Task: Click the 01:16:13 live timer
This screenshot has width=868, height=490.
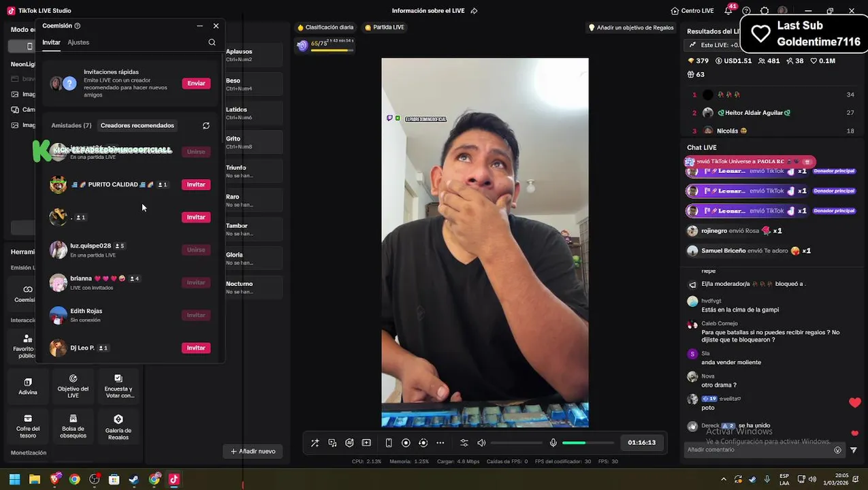Action: [642, 442]
